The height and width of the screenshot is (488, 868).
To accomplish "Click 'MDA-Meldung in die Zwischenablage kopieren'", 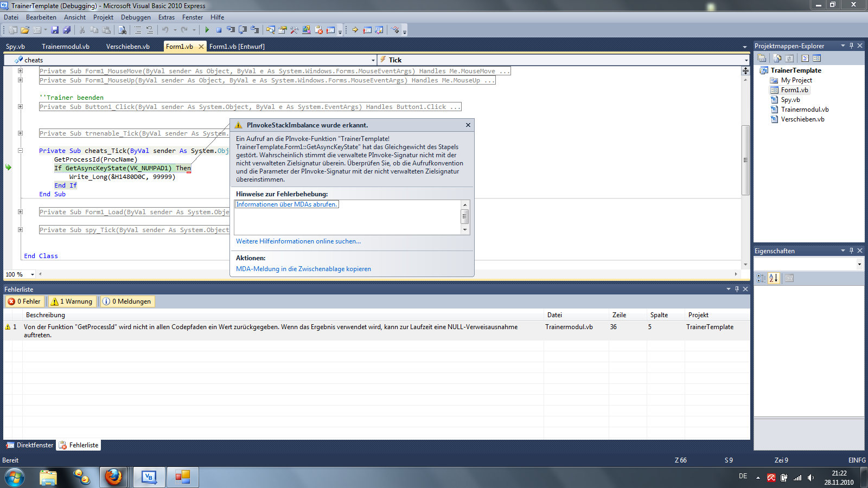I will [303, 269].
